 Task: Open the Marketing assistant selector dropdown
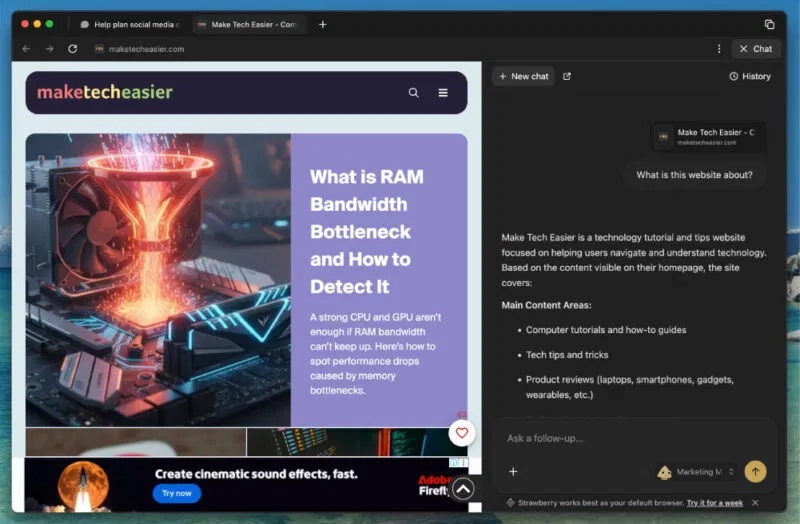[697, 472]
